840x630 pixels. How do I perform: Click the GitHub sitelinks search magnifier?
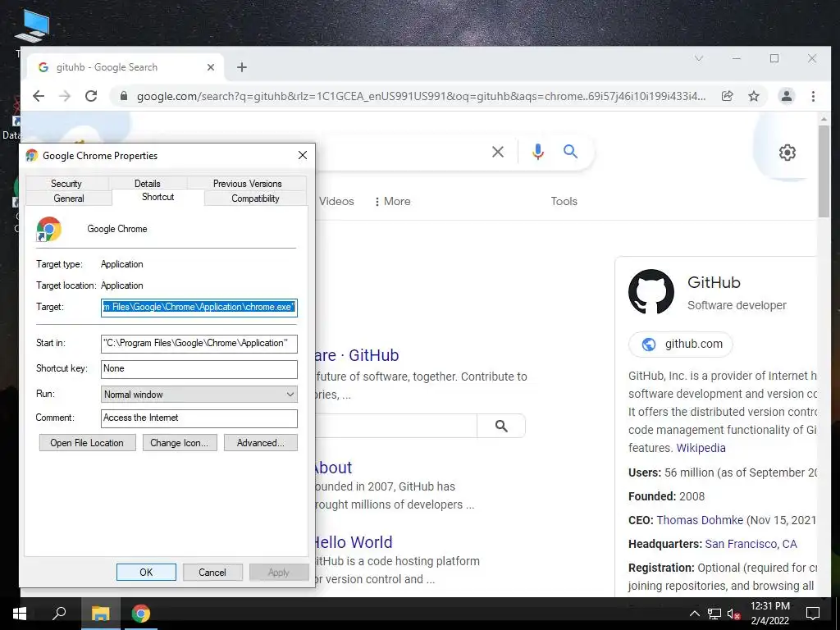501,426
